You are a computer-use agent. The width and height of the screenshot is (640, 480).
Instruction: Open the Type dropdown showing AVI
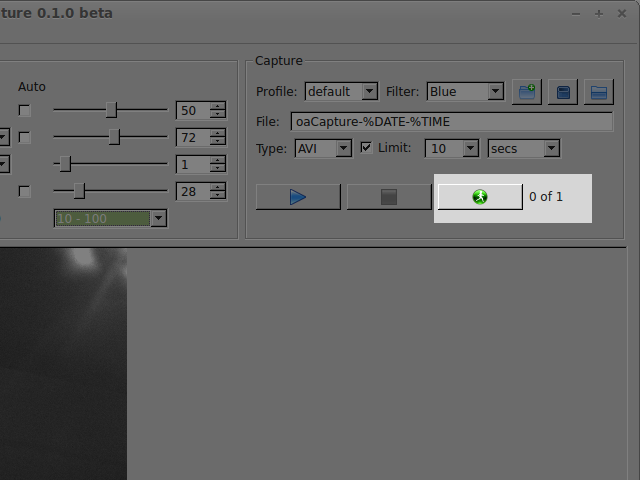coord(323,149)
